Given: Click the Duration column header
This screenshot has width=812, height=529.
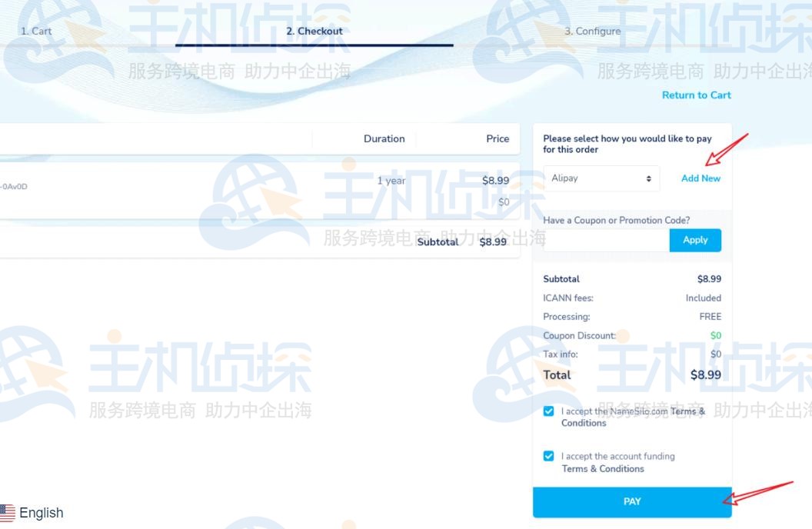Looking at the screenshot, I should pos(384,138).
